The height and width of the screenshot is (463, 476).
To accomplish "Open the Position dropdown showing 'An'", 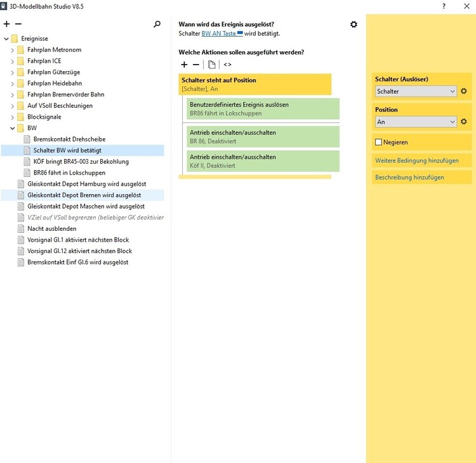I will 416,122.
